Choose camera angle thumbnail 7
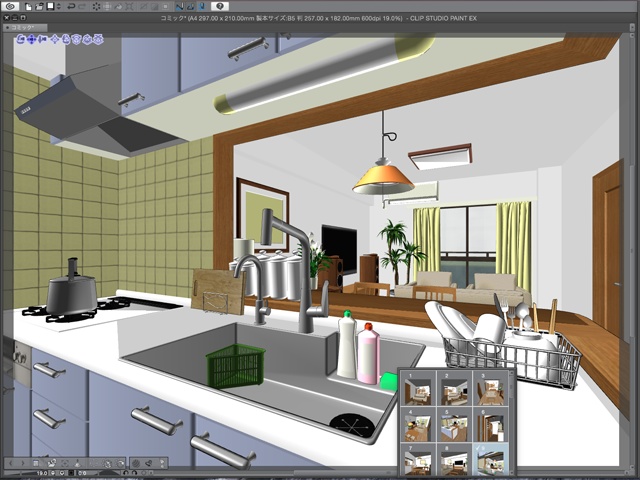The width and height of the screenshot is (640, 480). 418,459
